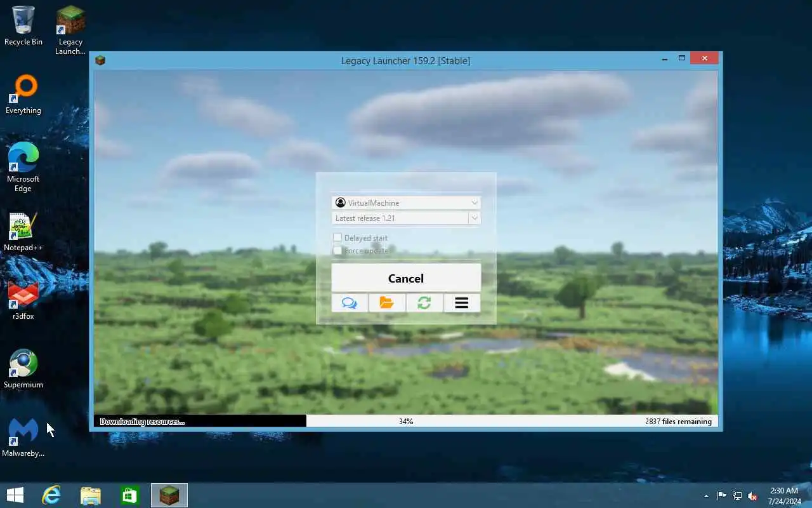The height and width of the screenshot is (508, 812).
Task: Open the Recycle Bin desktop icon
Action: click(23, 26)
